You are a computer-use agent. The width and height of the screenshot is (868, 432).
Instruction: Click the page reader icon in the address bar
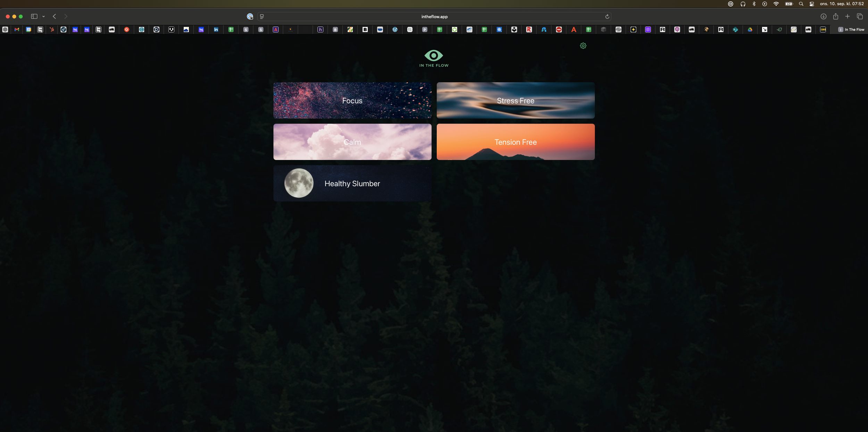pos(262,17)
